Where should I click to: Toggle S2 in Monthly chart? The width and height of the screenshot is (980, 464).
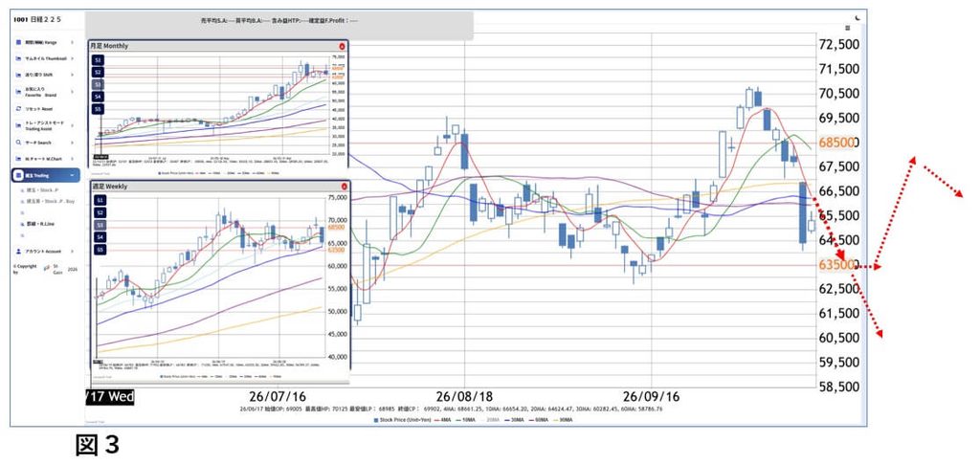point(98,73)
